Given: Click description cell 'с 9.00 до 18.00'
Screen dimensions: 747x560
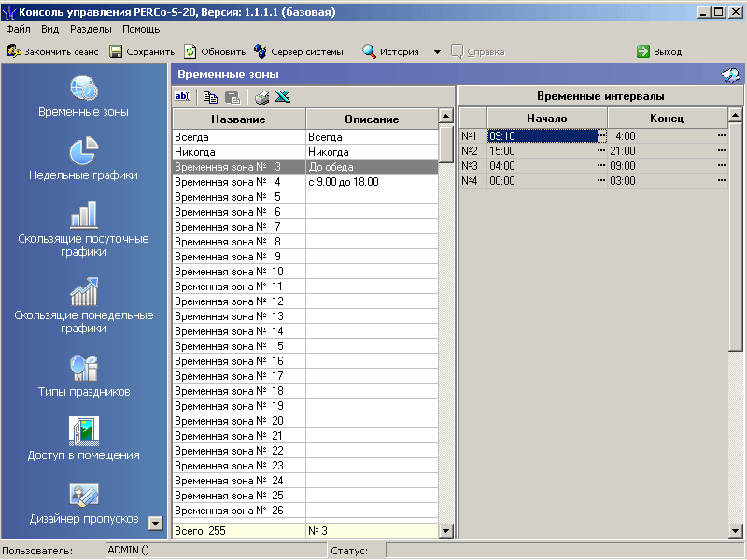Looking at the screenshot, I should point(372,182).
